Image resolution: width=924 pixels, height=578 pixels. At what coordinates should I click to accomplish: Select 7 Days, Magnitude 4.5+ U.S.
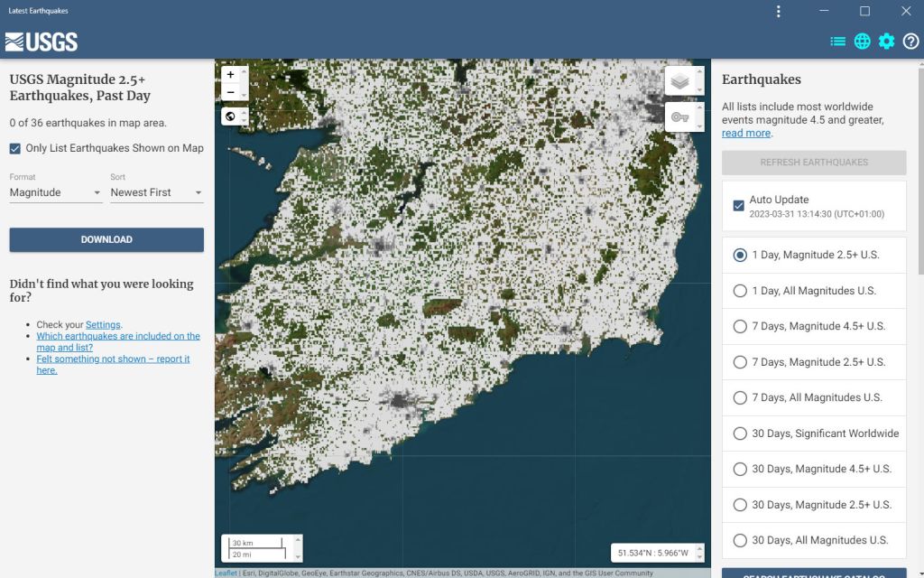click(x=741, y=326)
